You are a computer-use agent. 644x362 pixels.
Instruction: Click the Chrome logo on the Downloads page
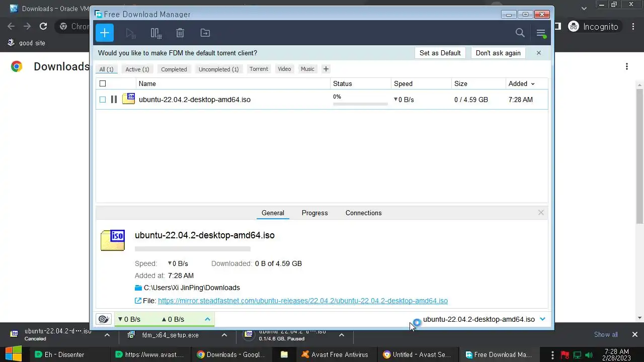[x=17, y=66]
